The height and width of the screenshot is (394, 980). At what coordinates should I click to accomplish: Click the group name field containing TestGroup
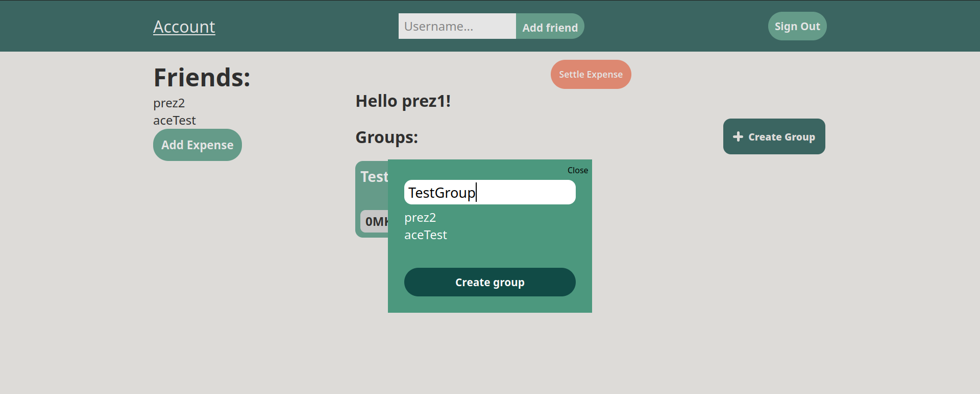coord(489,193)
